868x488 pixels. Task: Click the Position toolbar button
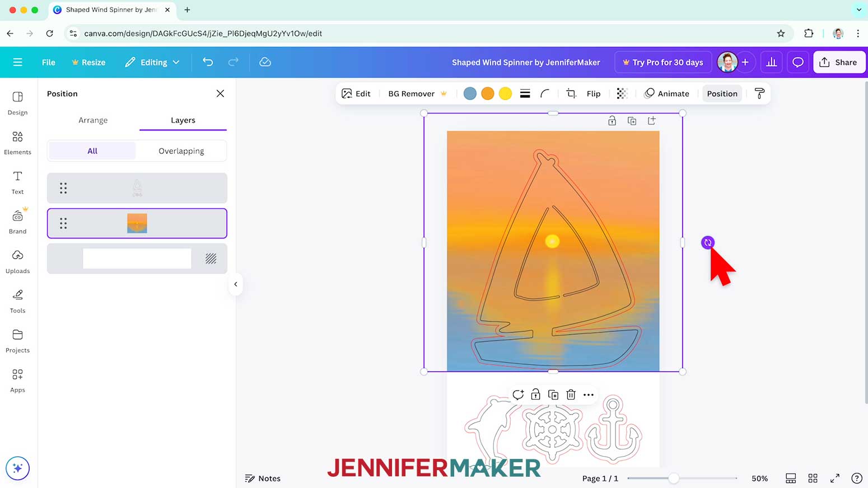point(722,93)
